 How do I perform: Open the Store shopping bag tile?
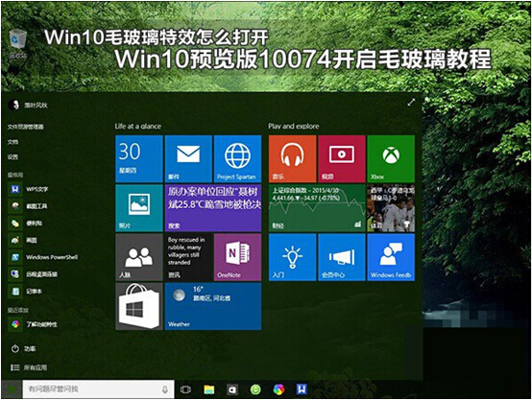pyautogui.click(x=139, y=306)
